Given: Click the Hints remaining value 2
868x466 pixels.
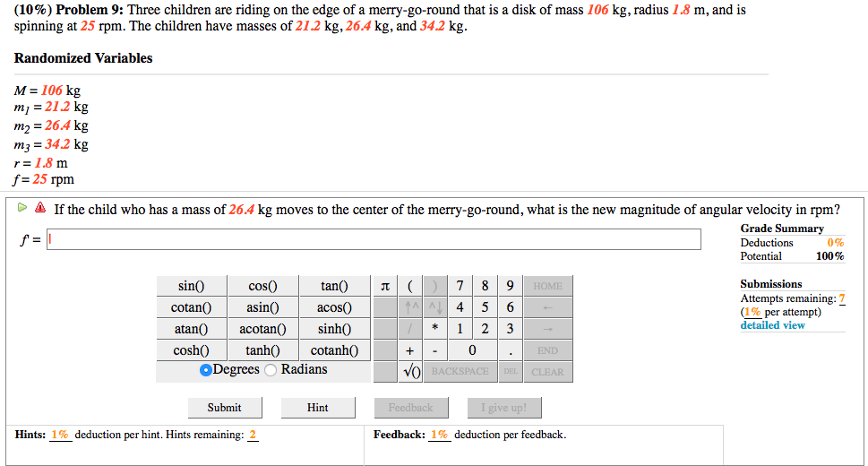Looking at the screenshot, I should tap(253, 435).
